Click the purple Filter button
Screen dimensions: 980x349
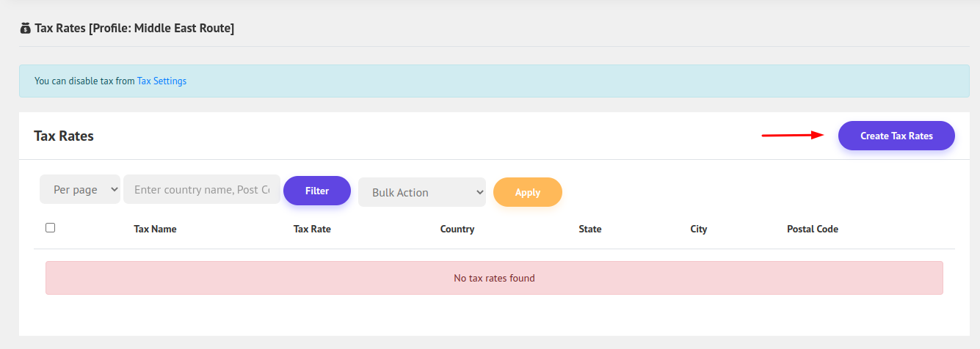point(317,191)
